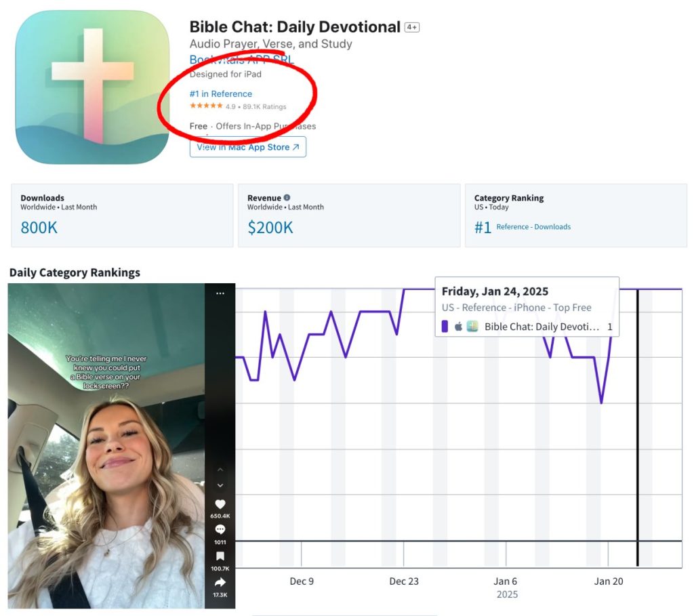Share the video with the arrow icon
This screenshot has height=616, width=694.
[220, 583]
